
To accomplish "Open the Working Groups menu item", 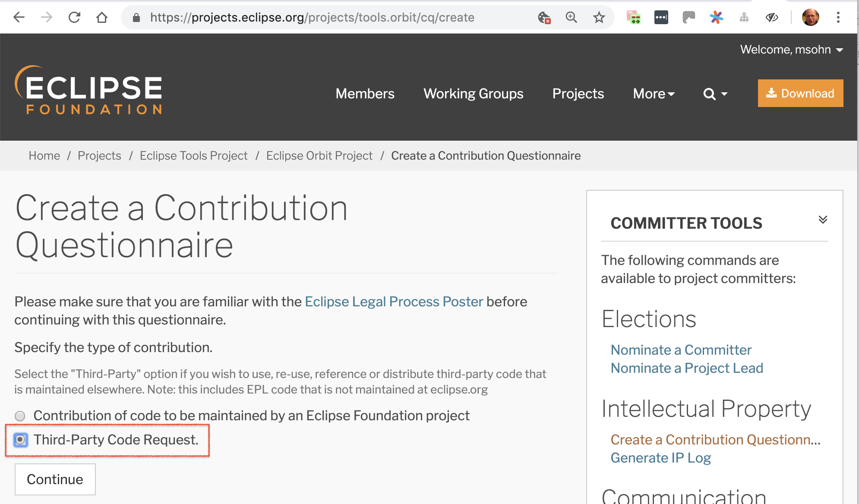I will click(x=473, y=94).
